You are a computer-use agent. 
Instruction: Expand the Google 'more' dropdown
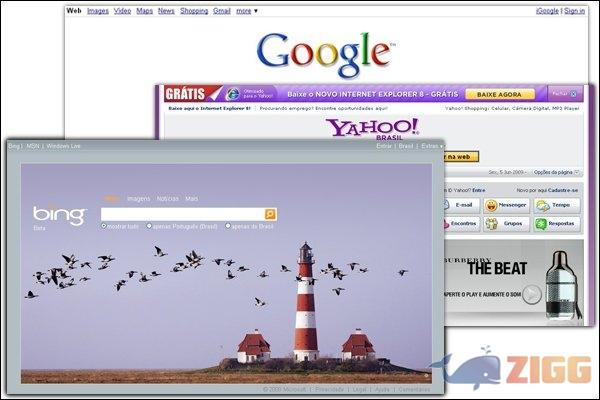pos(247,11)
